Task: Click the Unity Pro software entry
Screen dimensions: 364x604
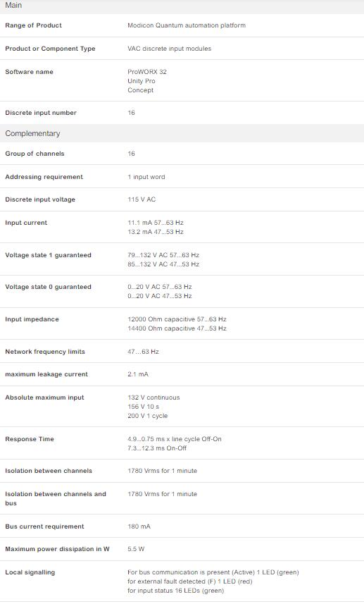Action: tap(142, 81)
